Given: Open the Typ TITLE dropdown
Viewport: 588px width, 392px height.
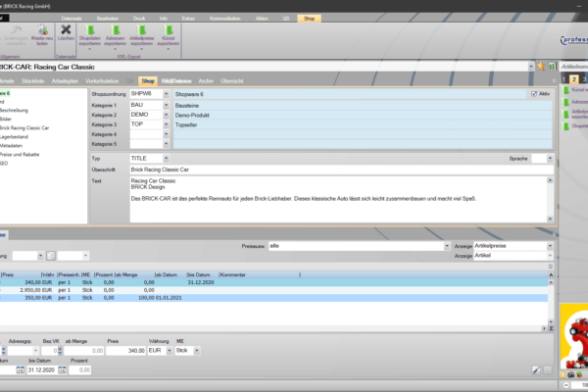Looking at the screenshot, I should (167, 158).
